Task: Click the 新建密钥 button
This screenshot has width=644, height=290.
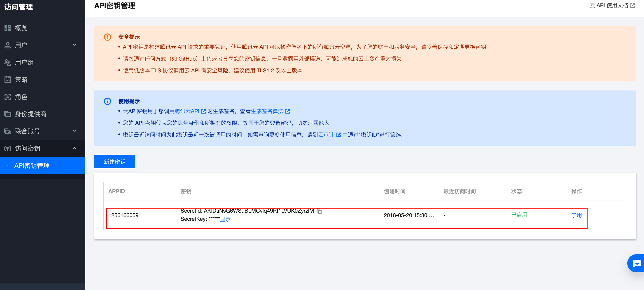Action: [114, 162]
